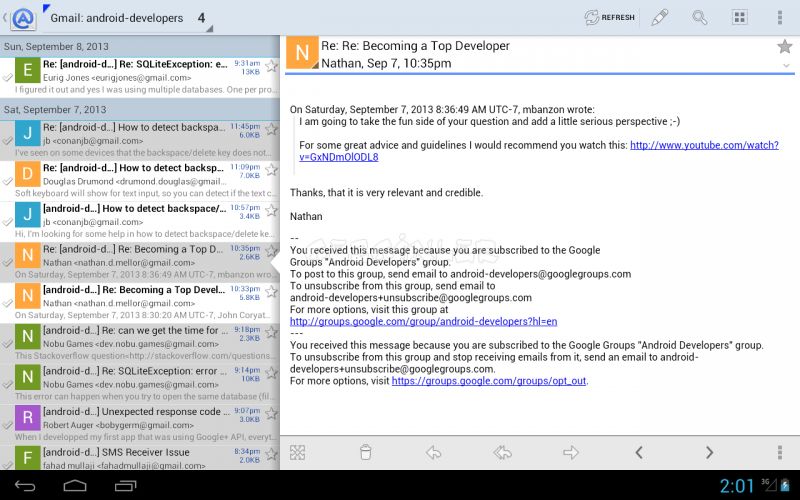This screenshot has width=800, height=500.
Task: Expand message header details chevron below star
Action: click(x=784, y=64)
